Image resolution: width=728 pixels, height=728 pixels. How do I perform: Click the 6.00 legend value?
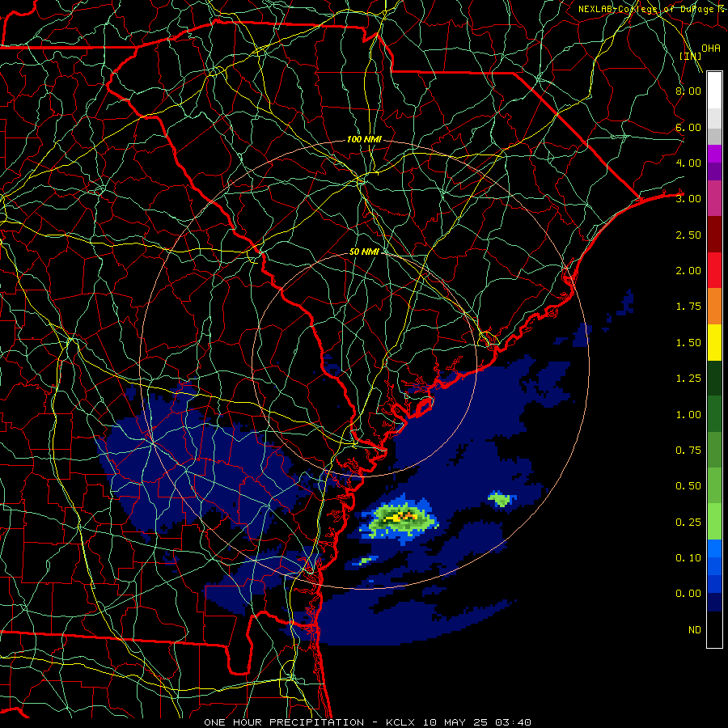point(688,127)
